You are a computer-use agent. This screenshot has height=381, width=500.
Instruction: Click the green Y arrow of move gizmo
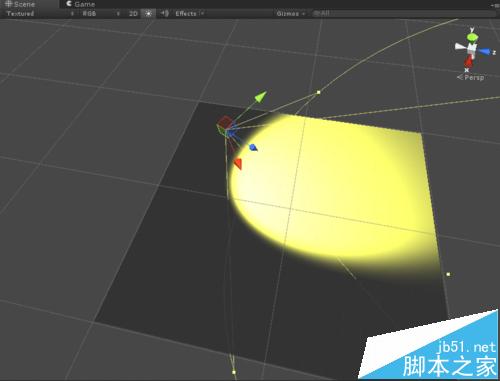coord(261,96)
